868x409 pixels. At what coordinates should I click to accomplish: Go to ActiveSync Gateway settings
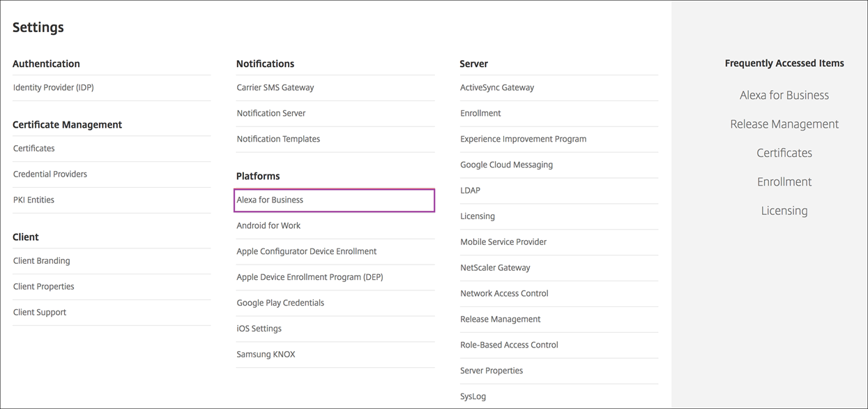coord(497,88)
